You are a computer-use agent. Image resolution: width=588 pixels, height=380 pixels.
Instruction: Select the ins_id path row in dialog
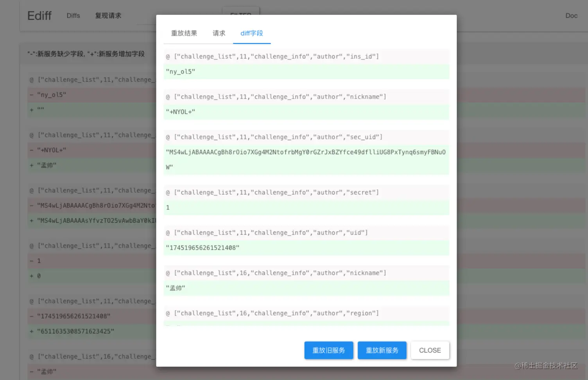pyautogui.click(x=307, y=56)
